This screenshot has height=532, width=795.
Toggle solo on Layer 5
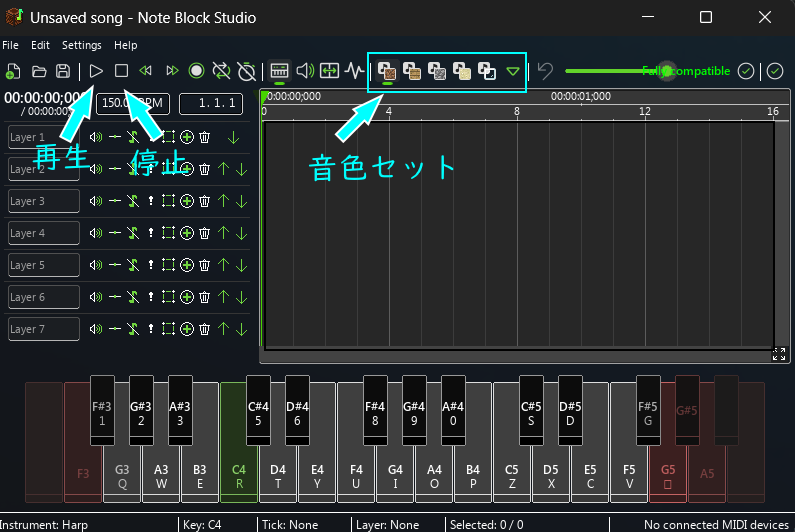coord(151,265)
